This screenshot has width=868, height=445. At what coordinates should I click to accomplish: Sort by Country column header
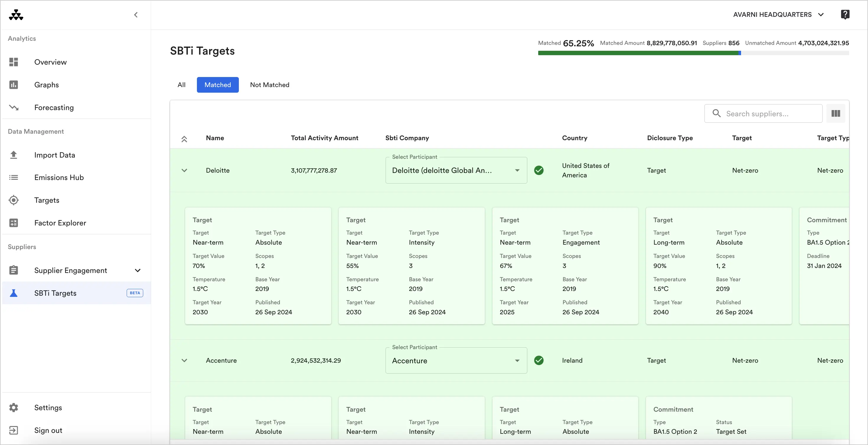click(575, 138)
